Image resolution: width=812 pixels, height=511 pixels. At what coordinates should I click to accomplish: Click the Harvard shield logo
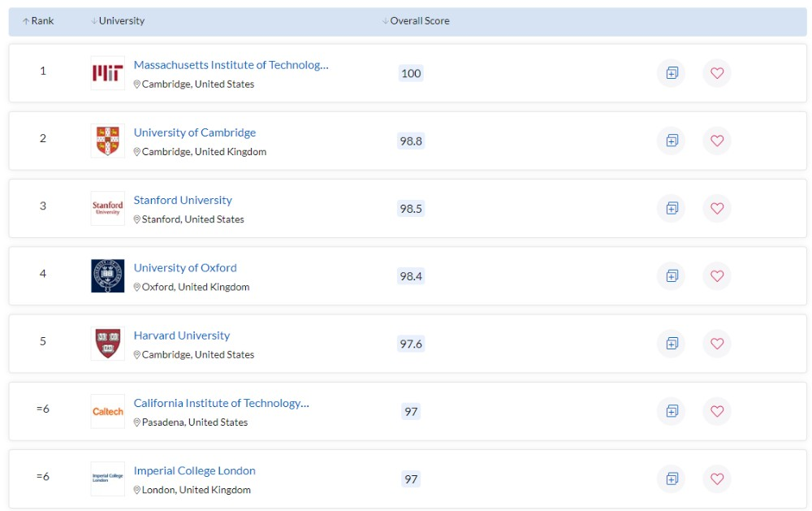pos(108,344)
